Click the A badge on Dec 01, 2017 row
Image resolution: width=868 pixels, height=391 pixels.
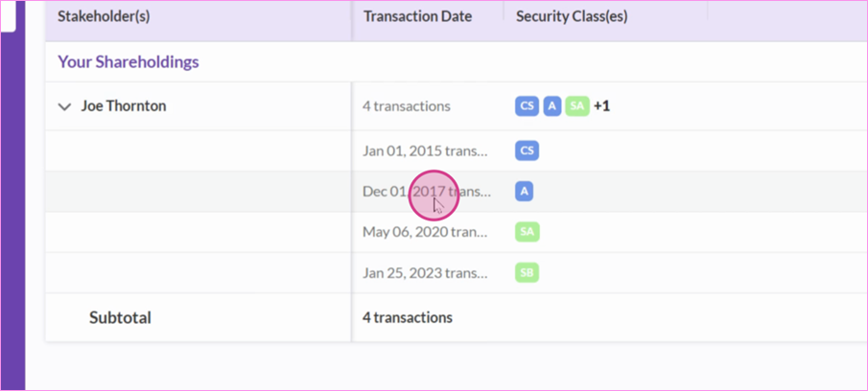click(x=525, y=192)
